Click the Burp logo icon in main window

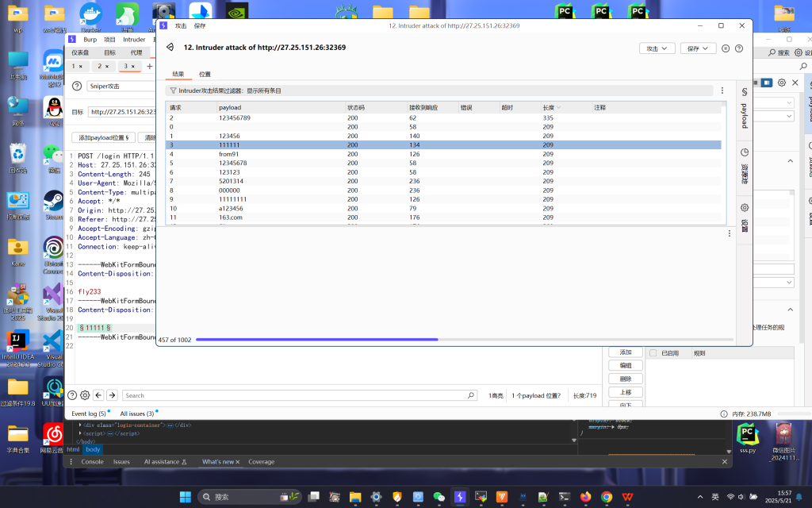pyautogui.click(x=72, y=40)
